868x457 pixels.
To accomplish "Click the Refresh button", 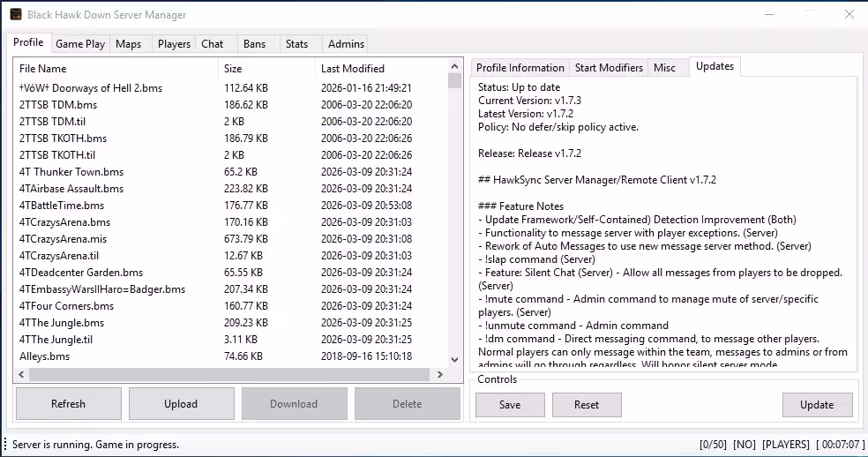I will coord(69,404).
